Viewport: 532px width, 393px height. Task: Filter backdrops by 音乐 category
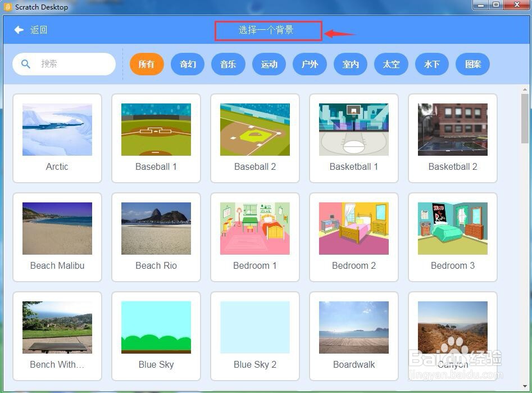pos(228,64)
